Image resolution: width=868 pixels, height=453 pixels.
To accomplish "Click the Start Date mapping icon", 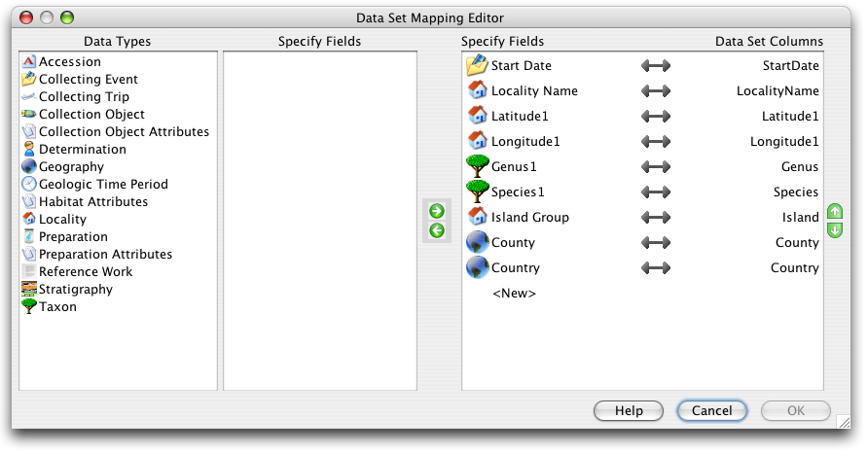I will [477, 65].
